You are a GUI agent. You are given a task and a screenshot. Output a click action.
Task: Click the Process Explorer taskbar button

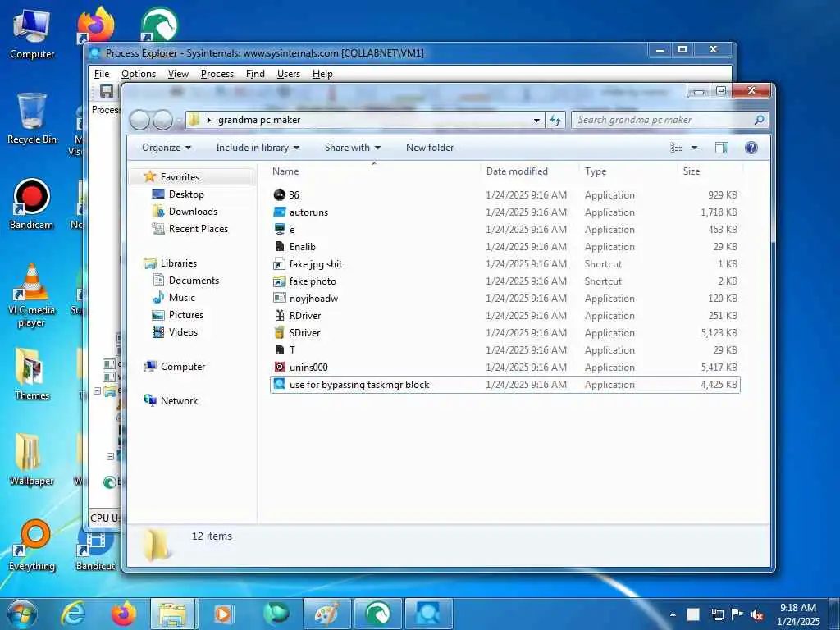click(x=428, y=614)
